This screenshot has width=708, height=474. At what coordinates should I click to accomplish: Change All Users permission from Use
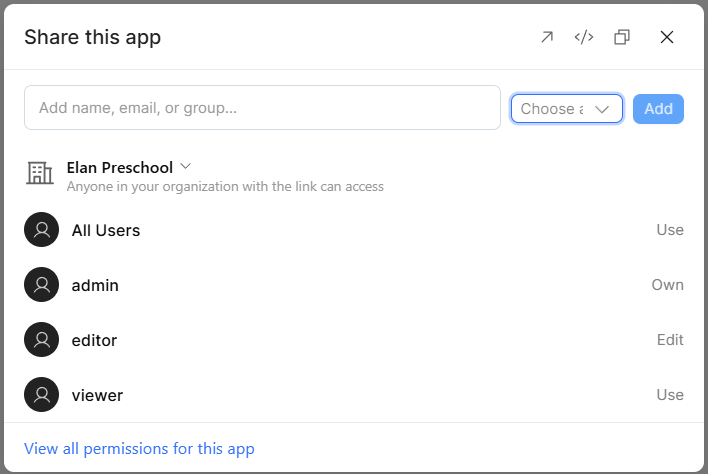pos(670,230)
